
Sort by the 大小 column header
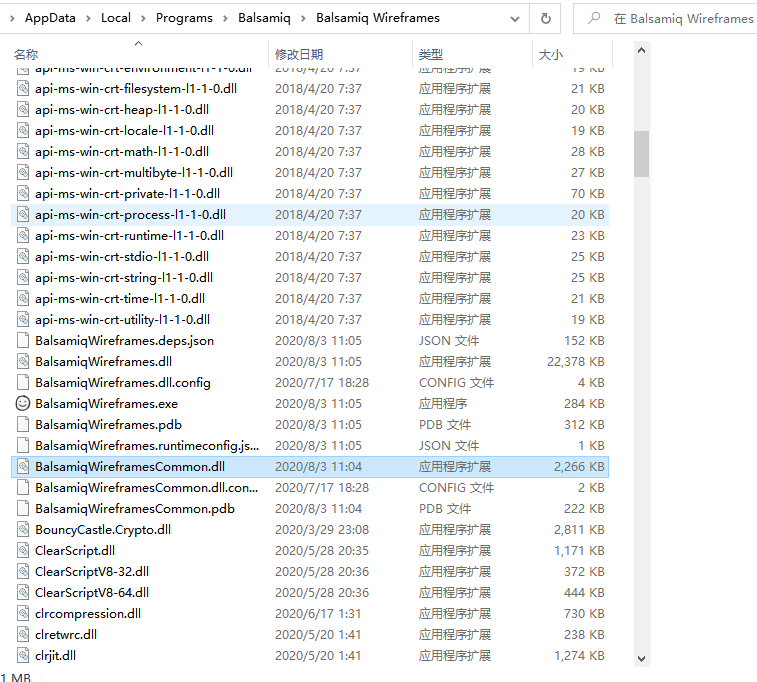(572, 55)
